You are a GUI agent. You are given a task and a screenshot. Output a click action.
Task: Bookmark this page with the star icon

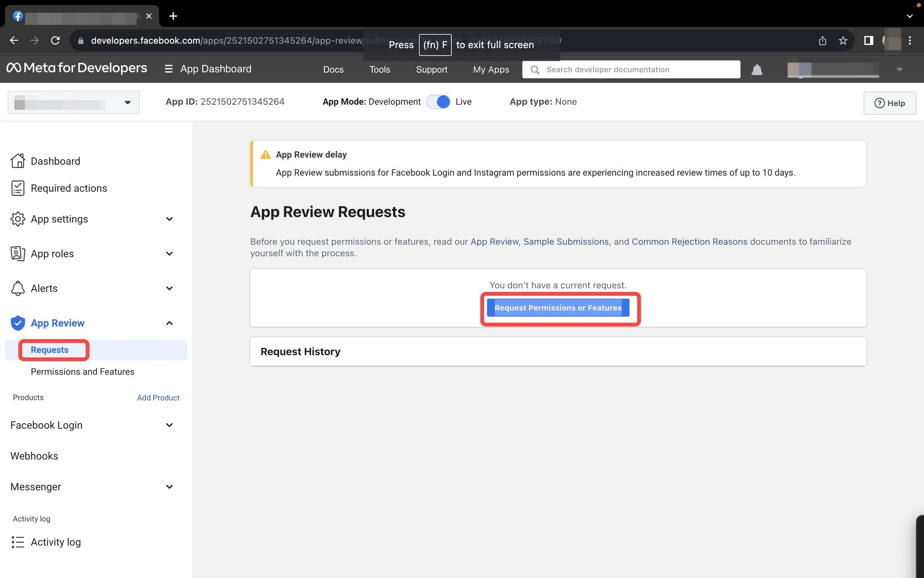(x=843, y=41)
